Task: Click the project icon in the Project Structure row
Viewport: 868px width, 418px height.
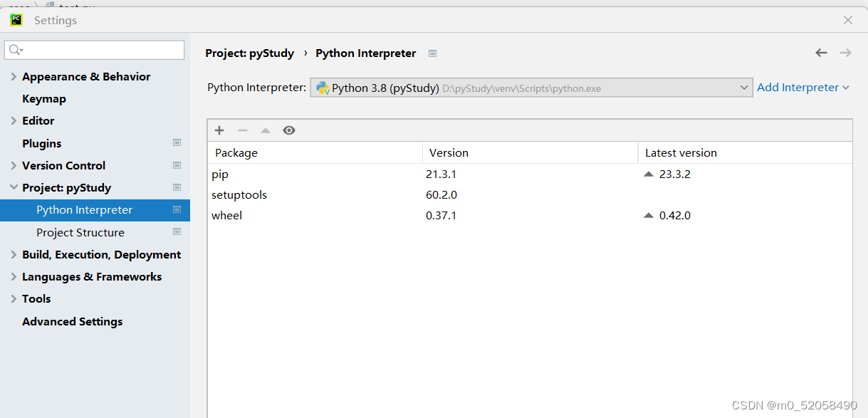Action: click(x=177, y=232)
